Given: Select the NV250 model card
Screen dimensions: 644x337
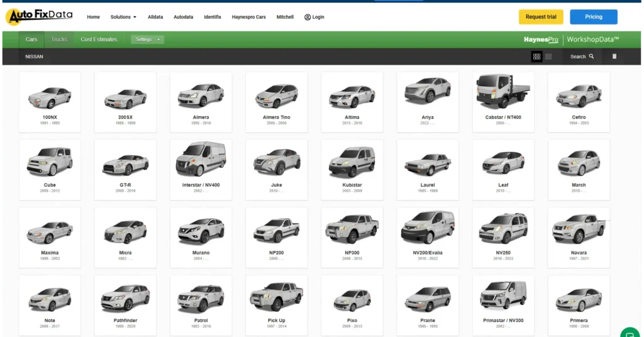Looking at the screenshot, I should click(x=503, y=238).
